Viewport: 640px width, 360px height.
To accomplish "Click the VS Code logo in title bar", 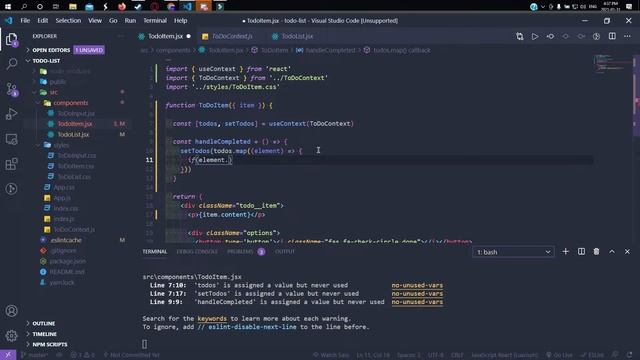I will (9, 20).
